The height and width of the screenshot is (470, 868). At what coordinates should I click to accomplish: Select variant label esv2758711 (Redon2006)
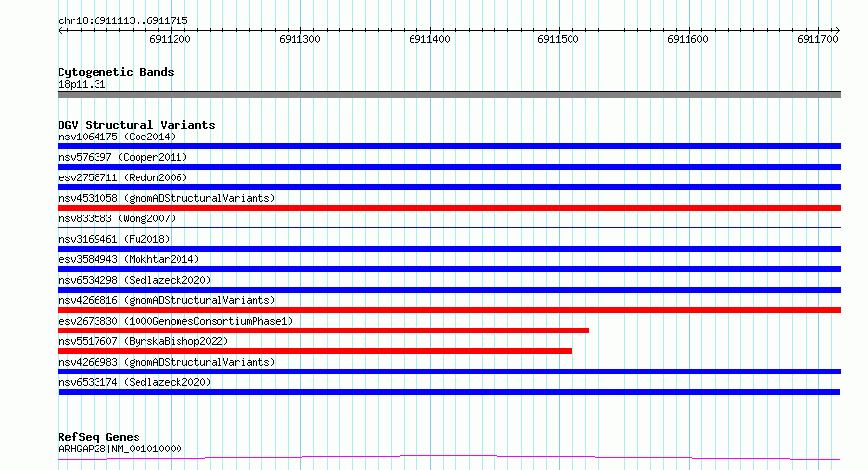(x=123, y=177)
